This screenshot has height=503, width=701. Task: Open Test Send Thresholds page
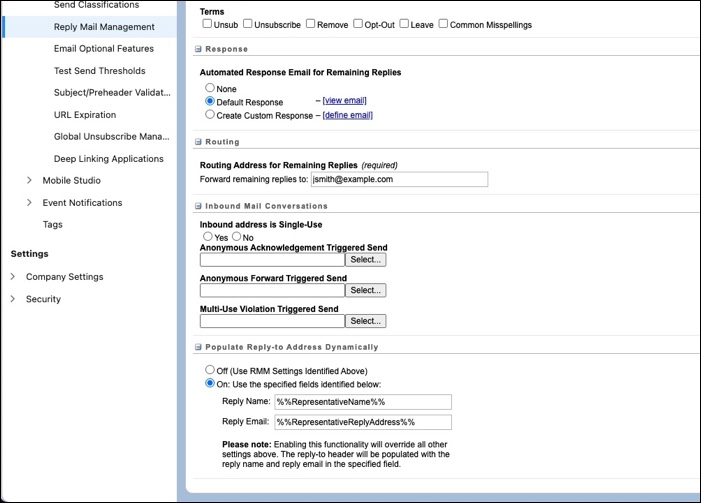pyautogui.click(x=100, y=71)
